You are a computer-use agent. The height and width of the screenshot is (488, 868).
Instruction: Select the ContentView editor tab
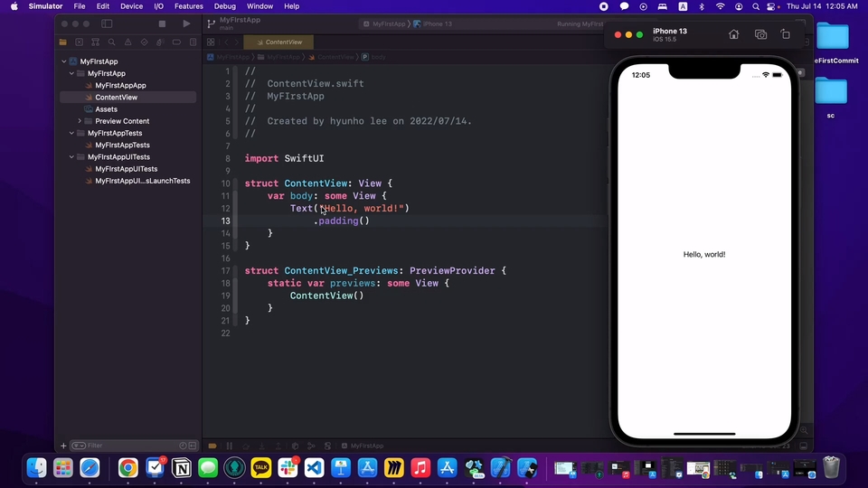click(278, 42)
